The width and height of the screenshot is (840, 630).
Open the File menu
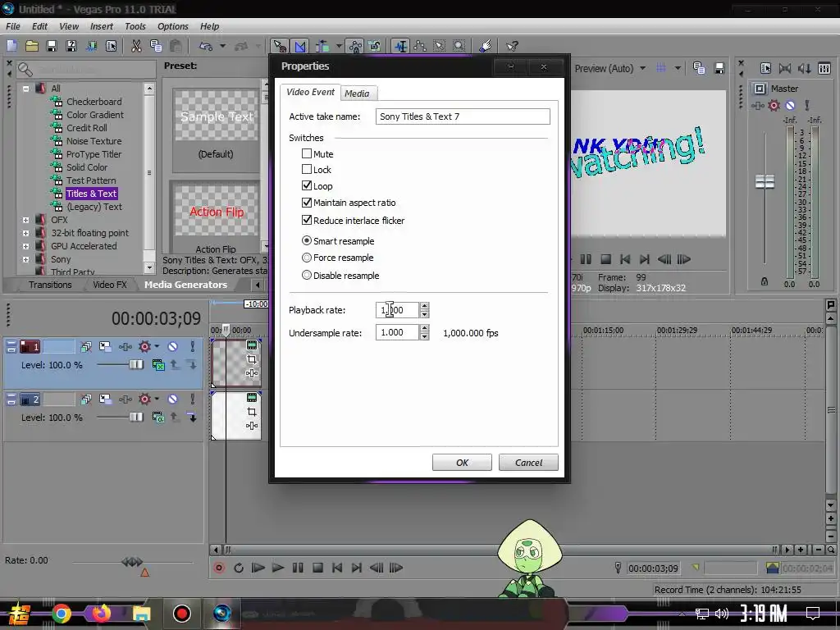[x=13, y=26]
